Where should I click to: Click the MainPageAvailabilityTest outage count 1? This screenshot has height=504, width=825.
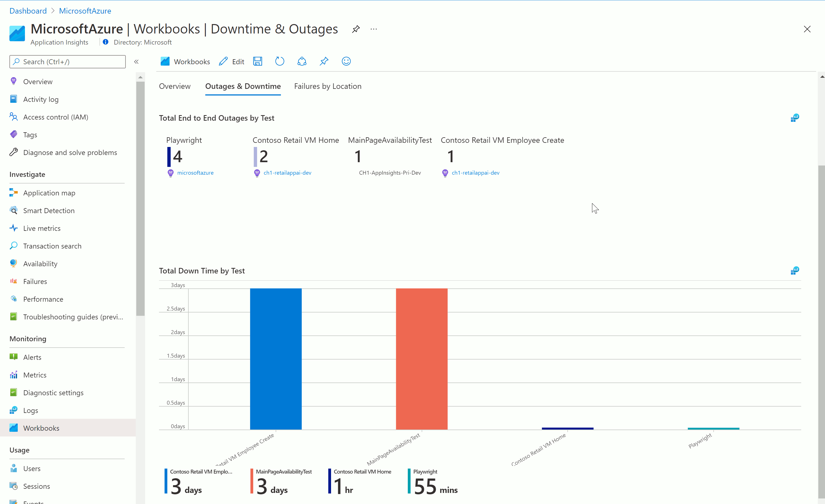tap(358, 157)
